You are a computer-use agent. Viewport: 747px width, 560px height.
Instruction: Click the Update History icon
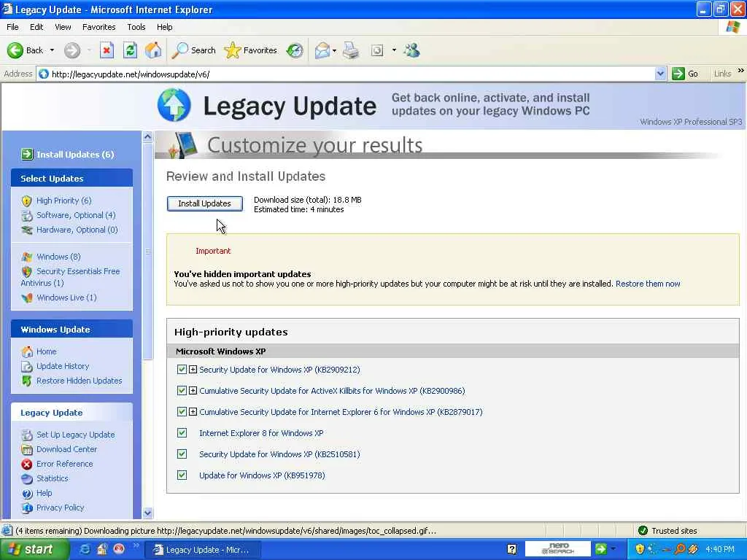(27, 366)
